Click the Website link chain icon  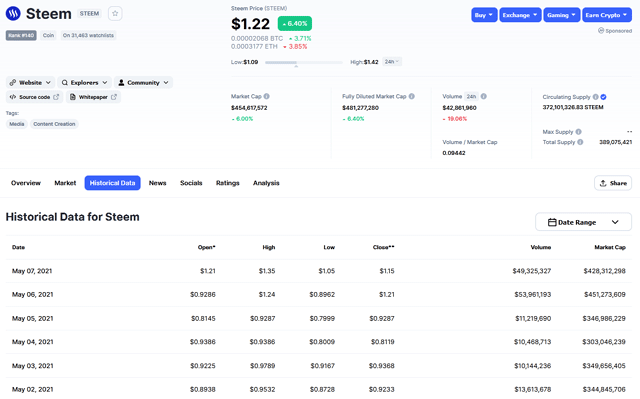[x=13, y=82]
